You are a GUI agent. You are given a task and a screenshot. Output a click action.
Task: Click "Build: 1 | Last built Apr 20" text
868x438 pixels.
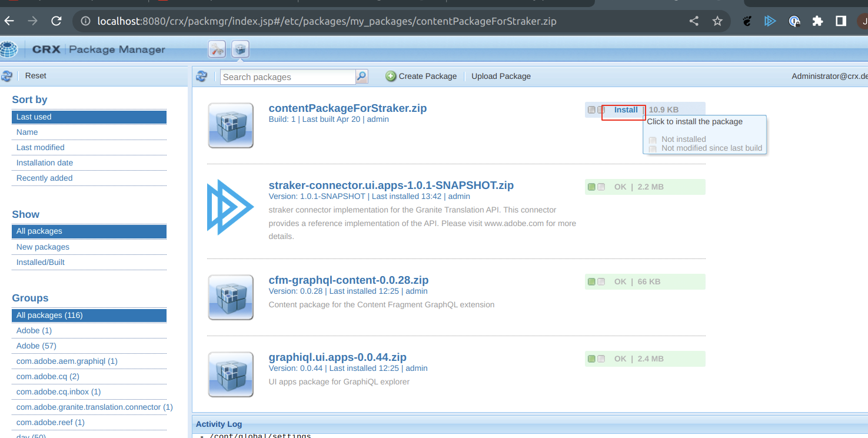point(314,119)
